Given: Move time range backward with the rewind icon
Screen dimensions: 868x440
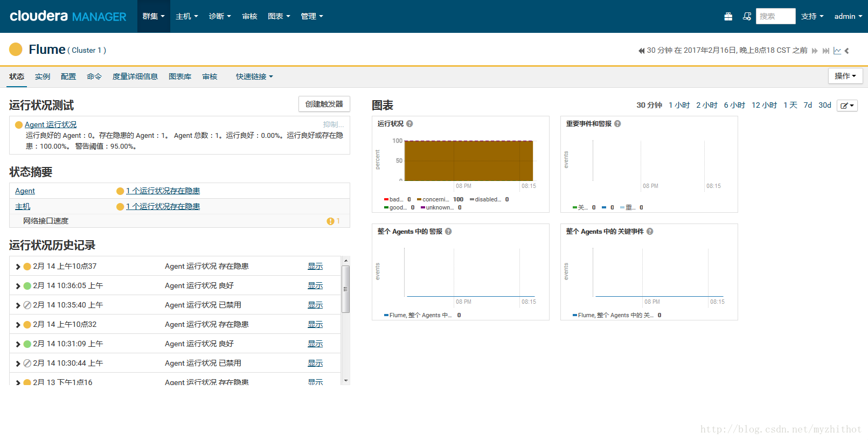Looking at the screenshot, I should (641, 51).
